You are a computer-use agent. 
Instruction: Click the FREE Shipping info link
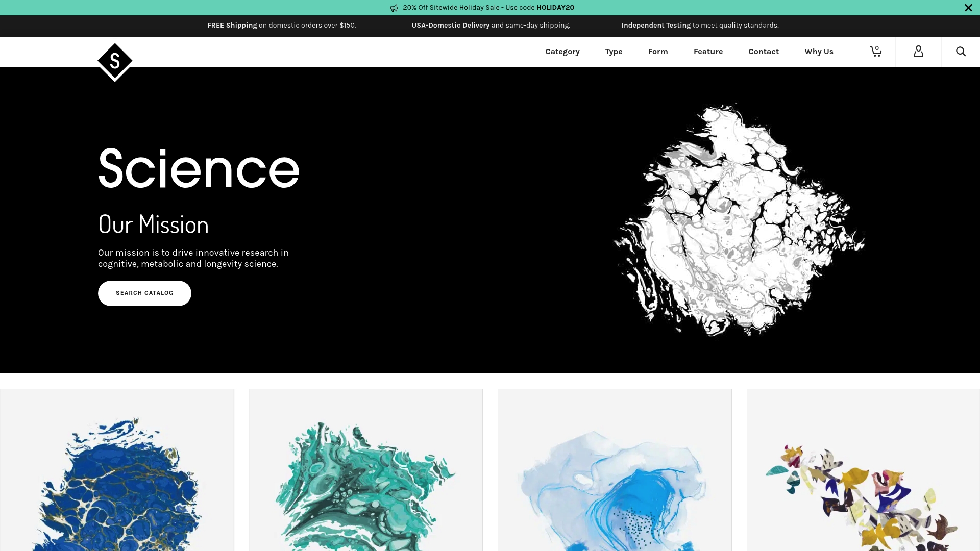click(232, 25)
